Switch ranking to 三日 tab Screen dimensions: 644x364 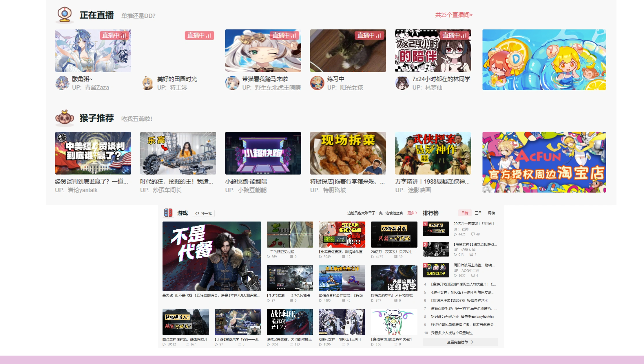pyautogui.click(x=478, y=213)
